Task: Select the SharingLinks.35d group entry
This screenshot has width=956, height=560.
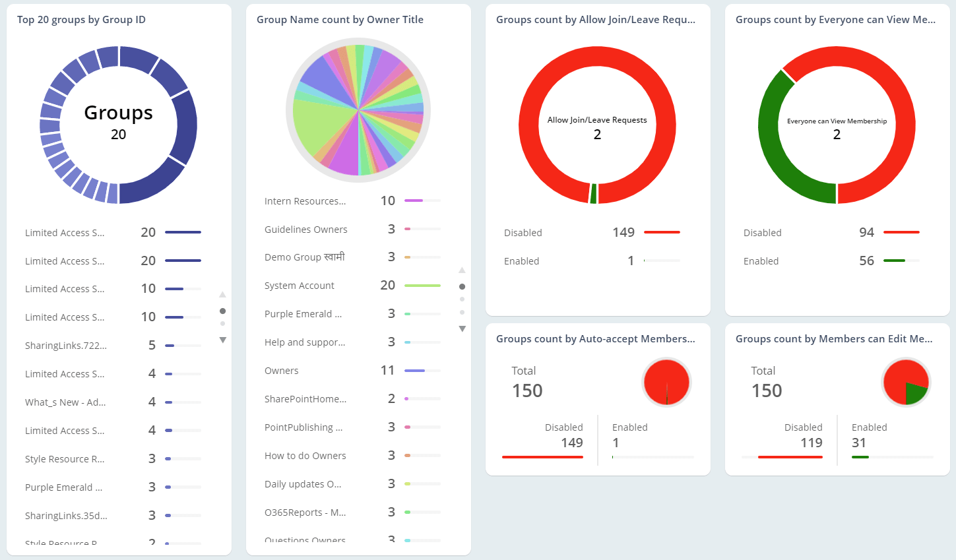Action: 65,515
